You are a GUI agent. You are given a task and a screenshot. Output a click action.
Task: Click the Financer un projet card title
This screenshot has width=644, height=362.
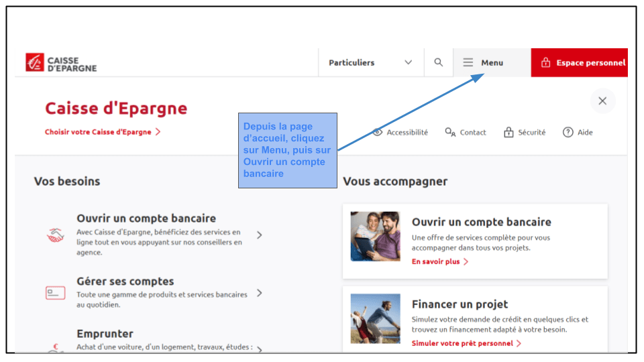point(460,304)
